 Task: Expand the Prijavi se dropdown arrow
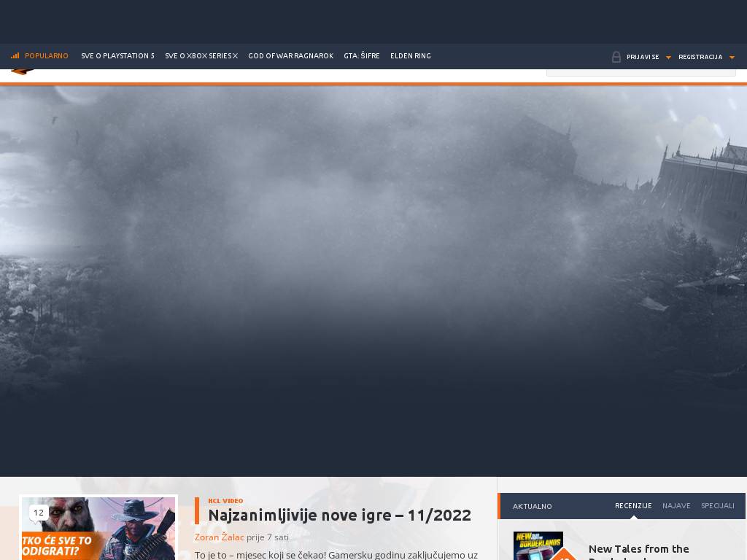(668, 58)
